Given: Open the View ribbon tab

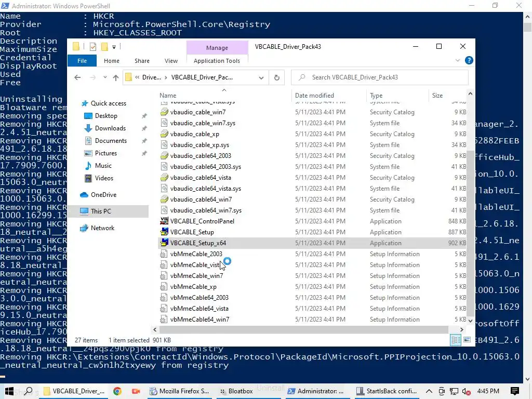Looking at the screenshot, I should coord(171,61).
